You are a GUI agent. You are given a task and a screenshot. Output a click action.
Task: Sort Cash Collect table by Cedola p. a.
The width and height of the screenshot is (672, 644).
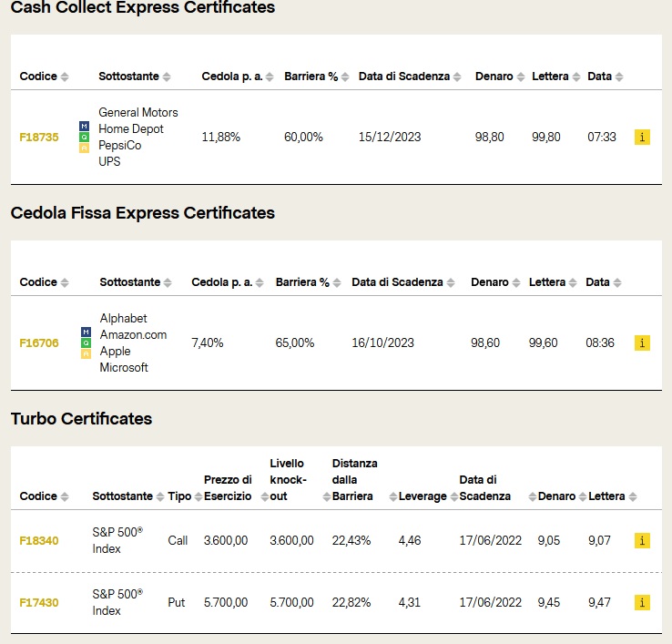(x=270, y=77)
